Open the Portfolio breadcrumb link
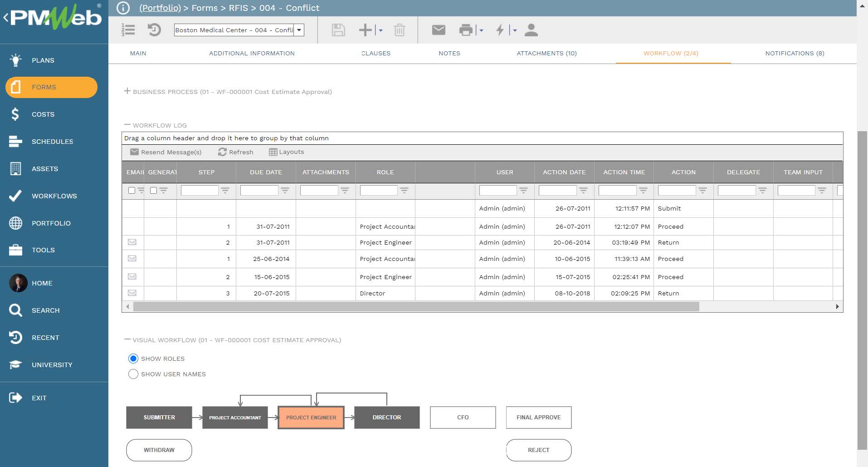 pos(160,8)
